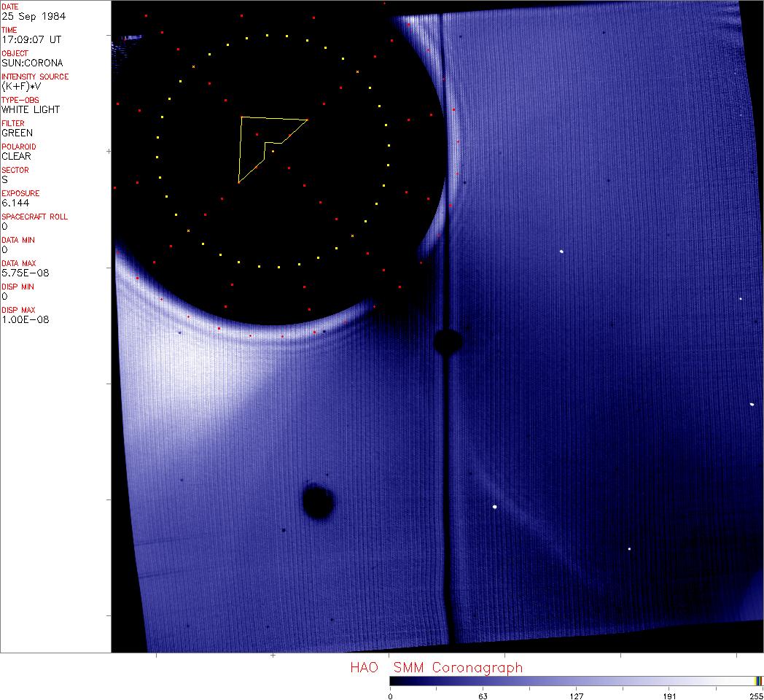
Task: Click the large dark circular blob
Action: [318, 502]
